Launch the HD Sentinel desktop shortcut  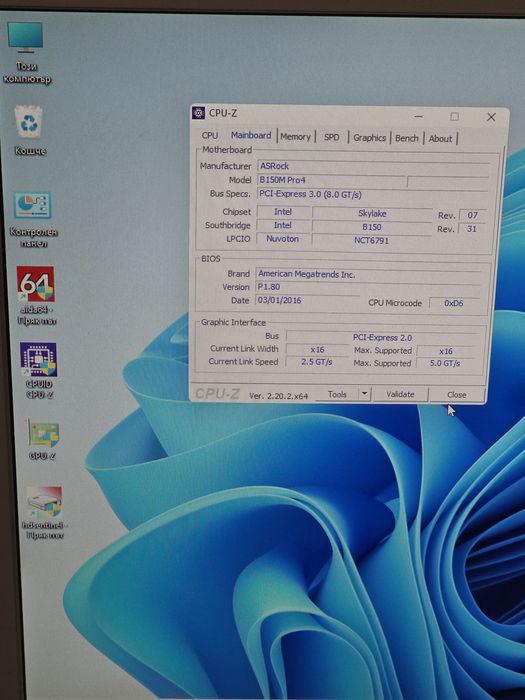tap(44, 512)
